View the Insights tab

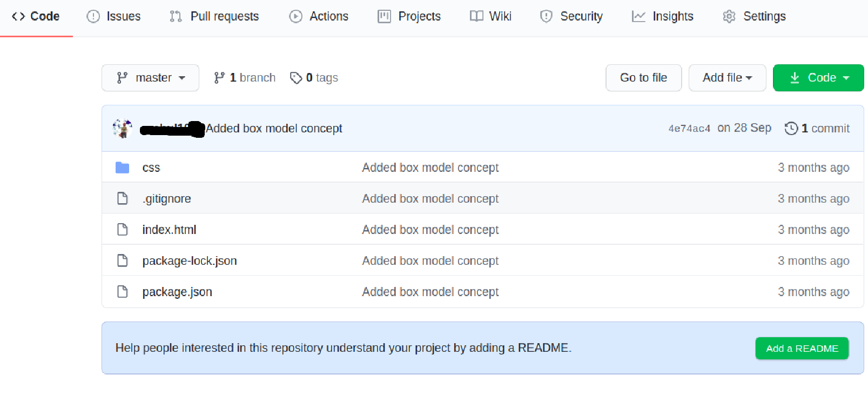[x=663, y=16]
